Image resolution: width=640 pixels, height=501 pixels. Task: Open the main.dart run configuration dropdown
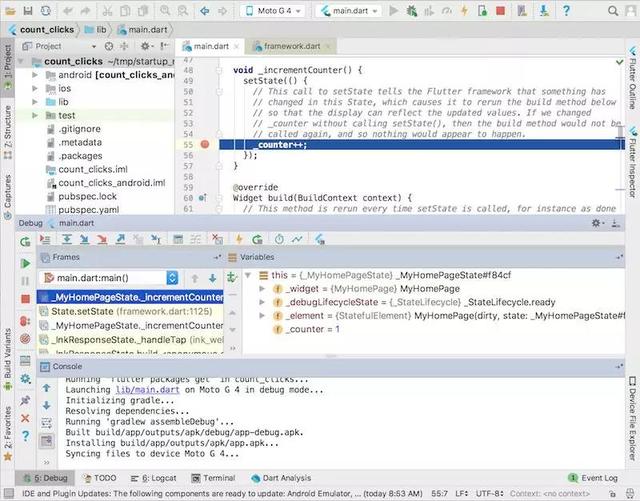tap(348, 11)
